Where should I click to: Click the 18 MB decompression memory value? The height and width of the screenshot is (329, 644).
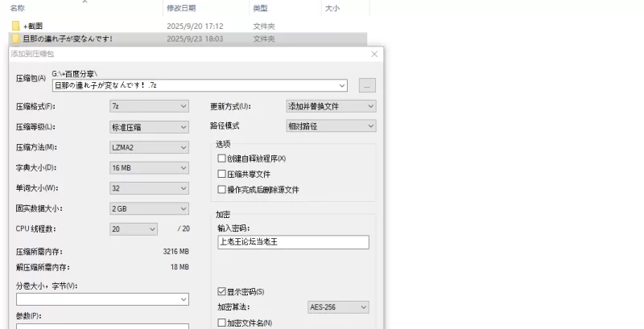[180, 267]
